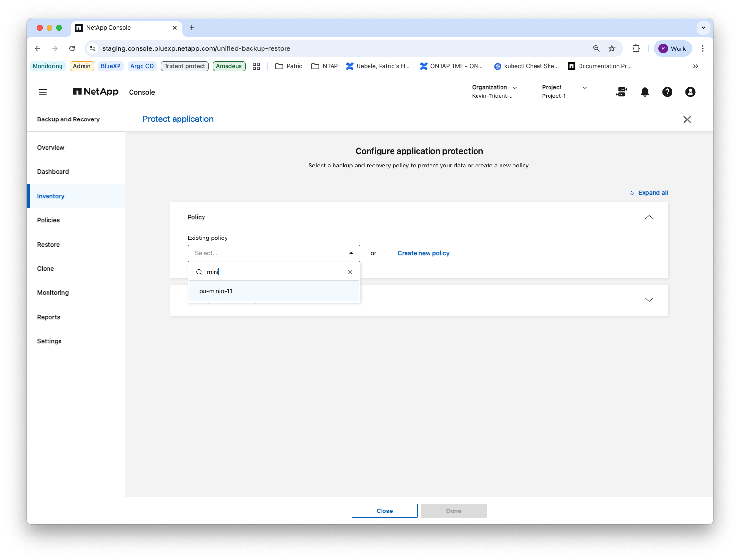The width and height of the screenshot is (740, 560).
Task: Click the search magnifier in policy dropdown
Action: 199,272
